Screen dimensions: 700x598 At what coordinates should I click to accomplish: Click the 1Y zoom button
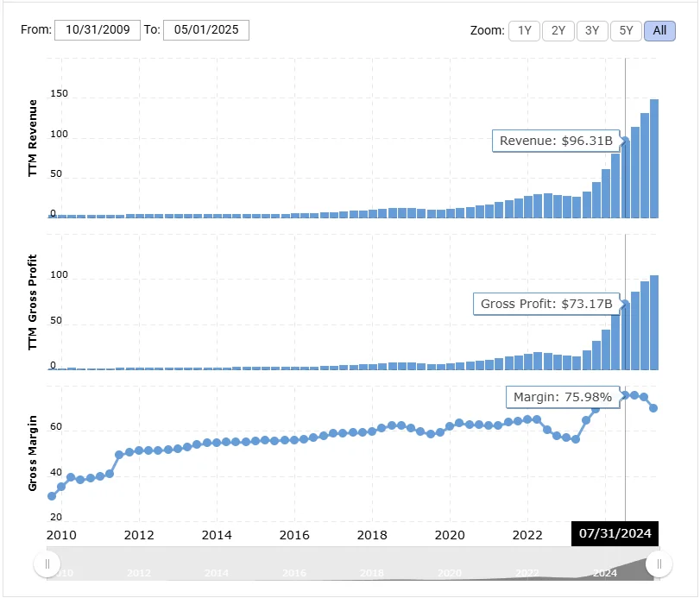click(524, 30)
